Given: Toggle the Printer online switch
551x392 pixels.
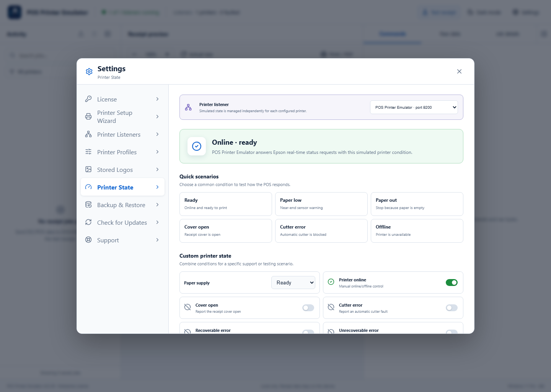Looking at the screenshot, I should [452, 283].
